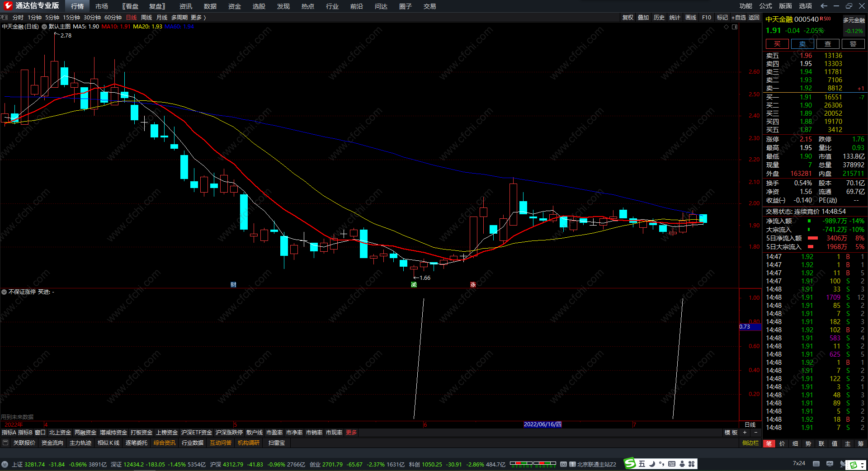The height and width of the screenshot is (471, 868).
Task: Open the 统计 statistics menu
Action: pos(675,18)
